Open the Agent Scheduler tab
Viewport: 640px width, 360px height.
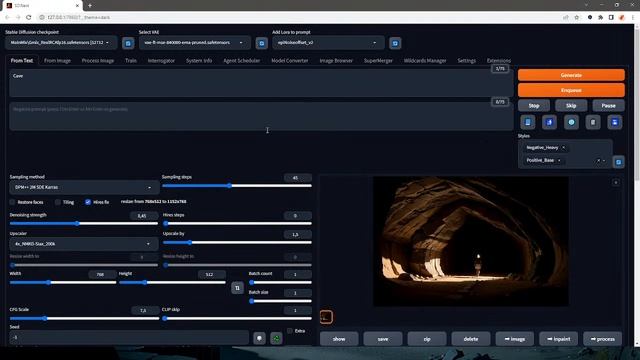point(242,60)
